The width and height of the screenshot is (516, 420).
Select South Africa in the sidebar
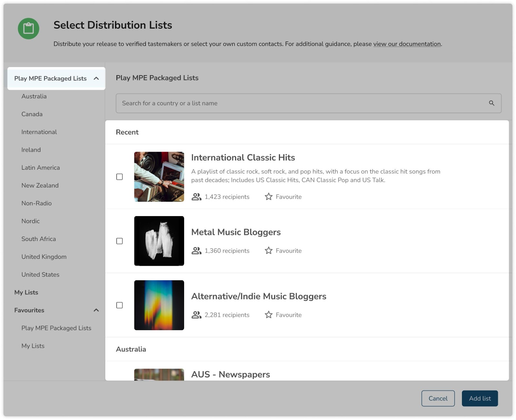(39, 239)
